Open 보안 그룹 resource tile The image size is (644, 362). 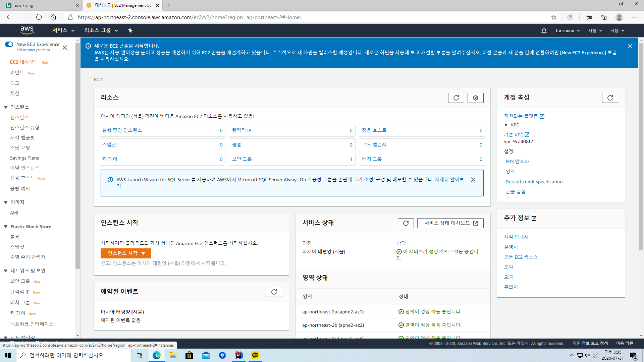pyautogui.click(x=292, y=159)
